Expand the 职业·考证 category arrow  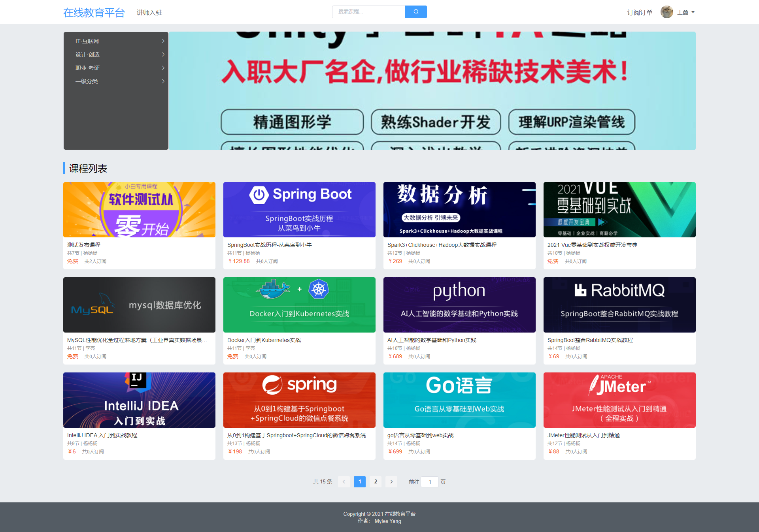click(163, 68)
